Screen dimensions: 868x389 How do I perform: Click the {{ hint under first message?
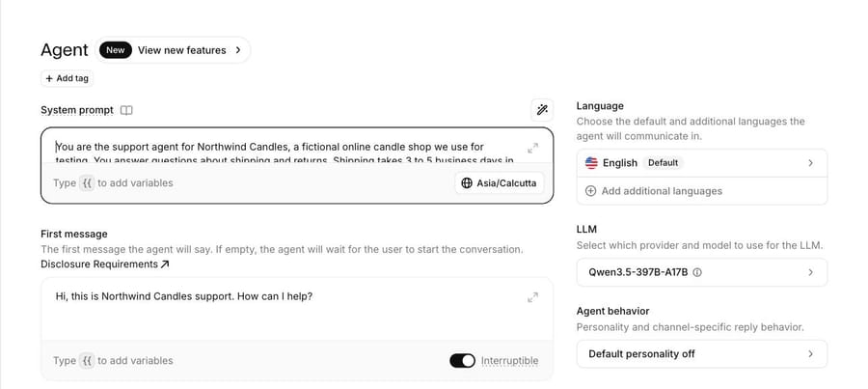click(87, 361)
